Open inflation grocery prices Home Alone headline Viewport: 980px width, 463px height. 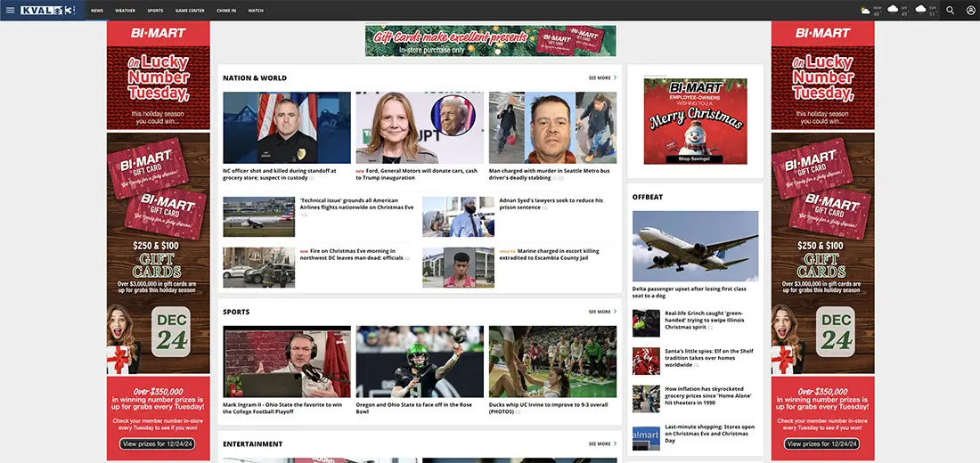(708, 396)
